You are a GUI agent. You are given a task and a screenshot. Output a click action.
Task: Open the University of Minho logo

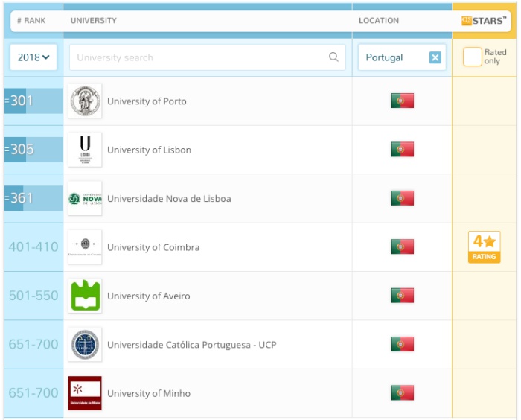(x=85, y=393)
